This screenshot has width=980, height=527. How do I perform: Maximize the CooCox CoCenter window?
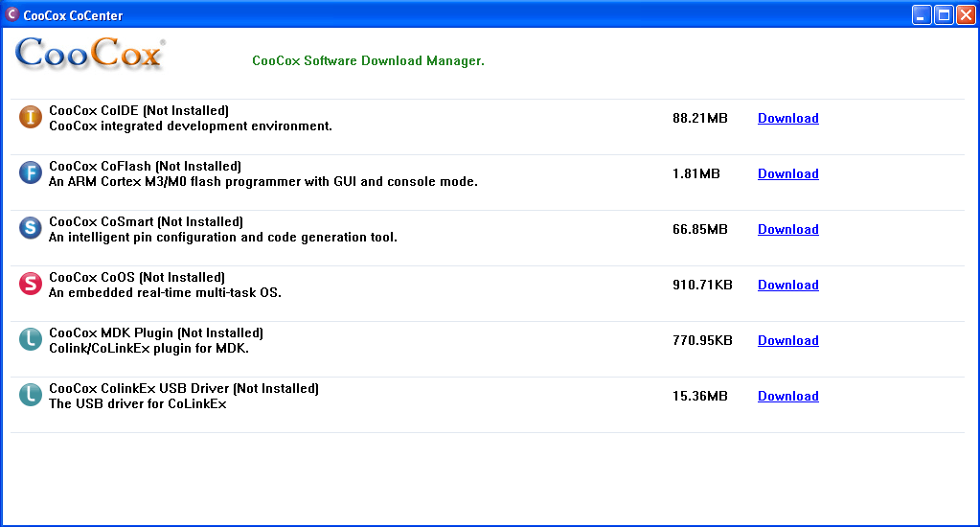(944, 14)
